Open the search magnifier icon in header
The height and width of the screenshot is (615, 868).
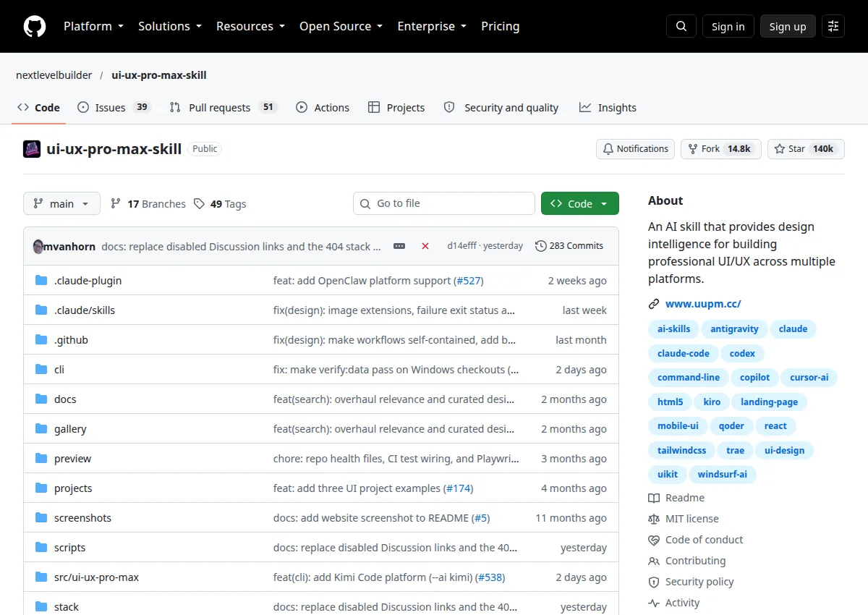(681, 26)
